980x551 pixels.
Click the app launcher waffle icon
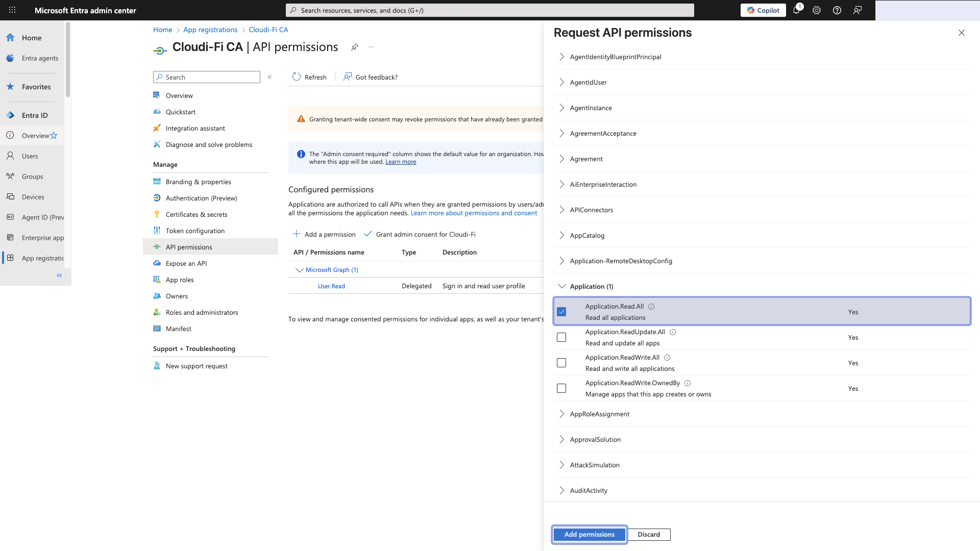click(12, 10)
